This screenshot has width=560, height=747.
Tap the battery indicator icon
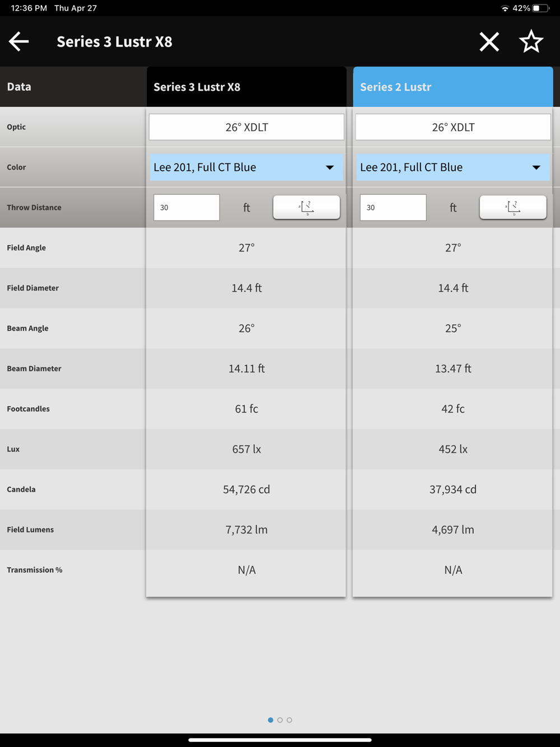540,8
